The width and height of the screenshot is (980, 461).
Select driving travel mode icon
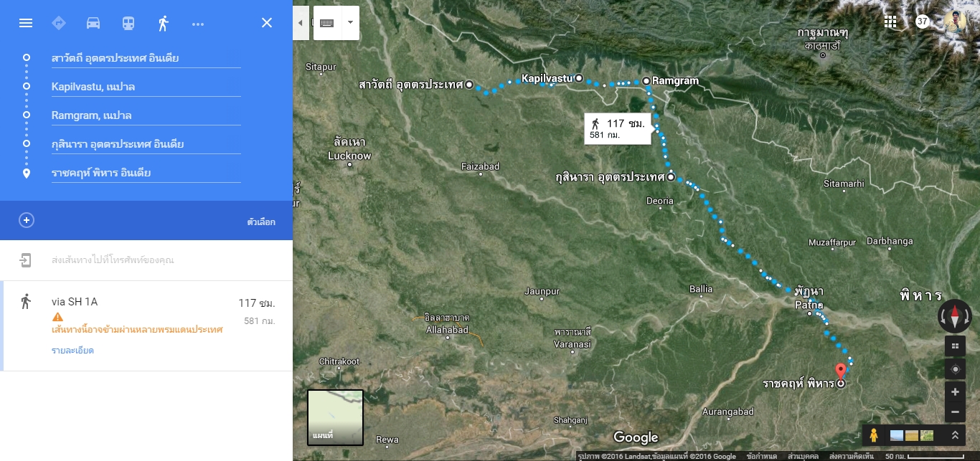(x=93, y=23)
